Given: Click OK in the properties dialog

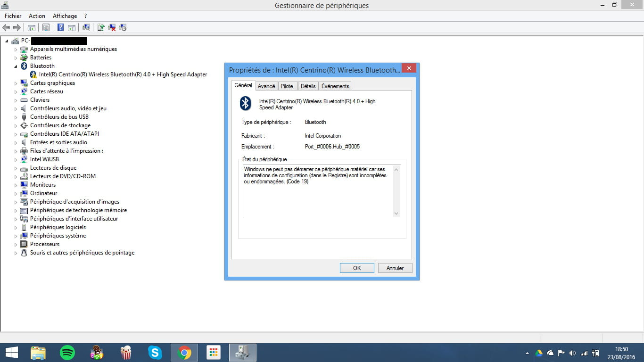Looking at the screenshot, I should point(357,268).
